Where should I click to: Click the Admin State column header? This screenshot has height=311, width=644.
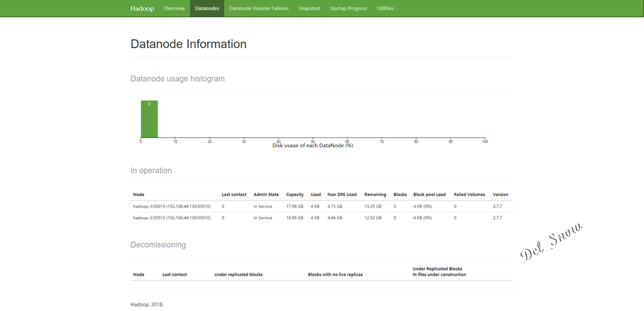pos(266,195)
